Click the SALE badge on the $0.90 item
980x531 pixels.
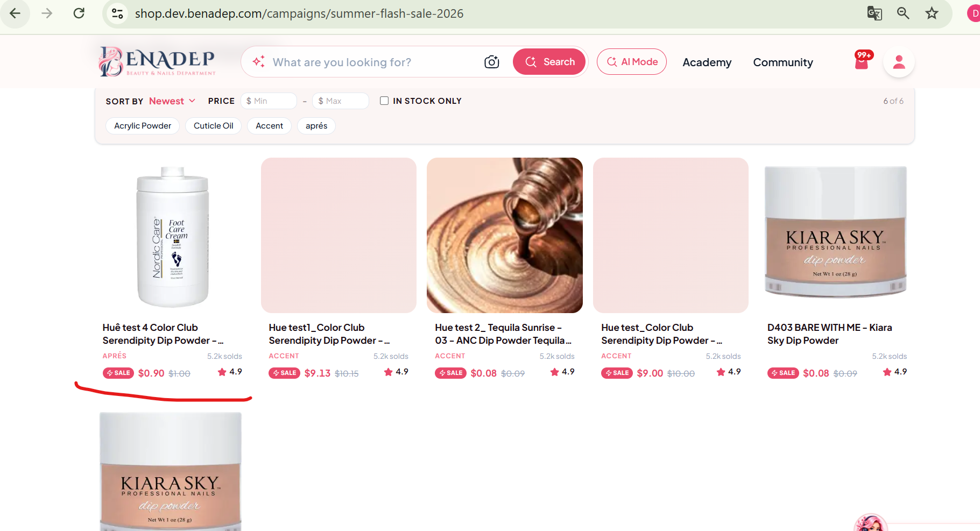118,373
